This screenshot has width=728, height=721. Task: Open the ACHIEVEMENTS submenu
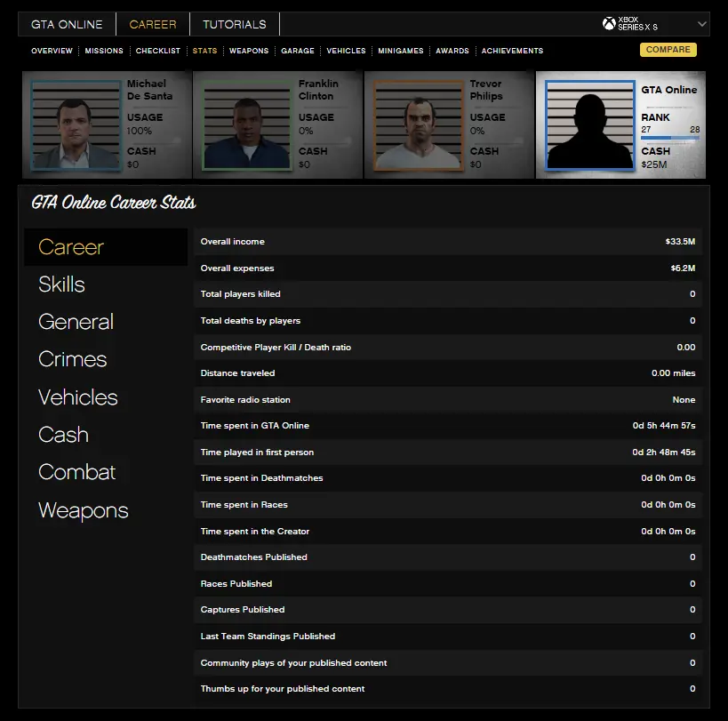click(512, 51)
